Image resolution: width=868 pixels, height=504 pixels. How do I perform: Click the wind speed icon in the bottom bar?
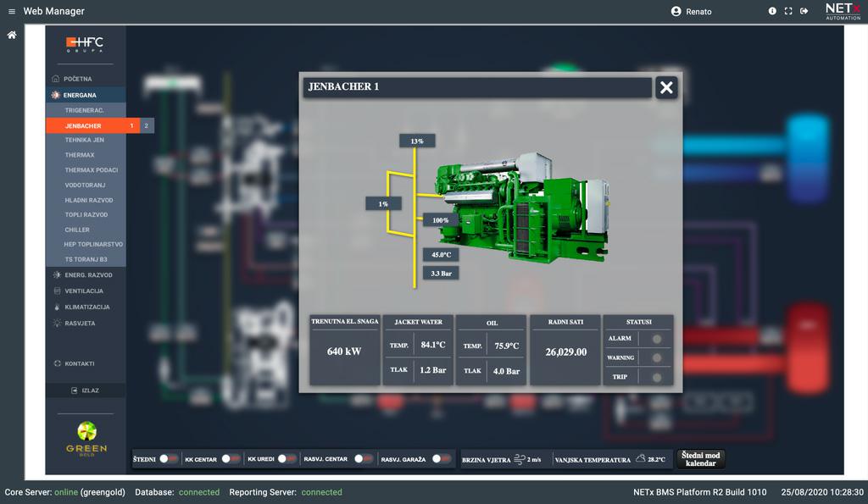pos(520,459)
